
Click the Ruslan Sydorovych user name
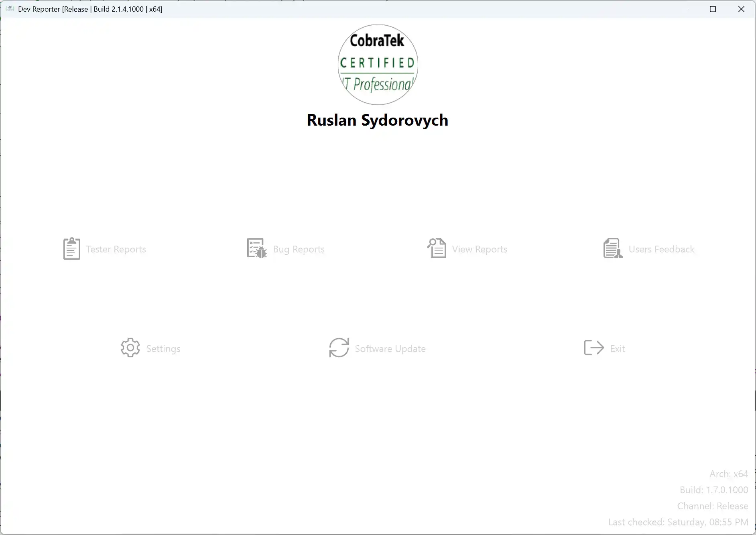[378, 120]
